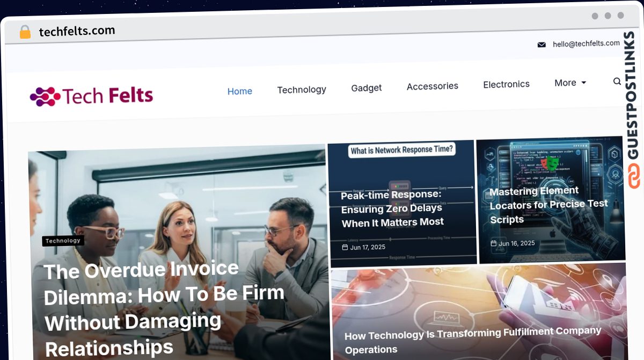
Task: Click the Tech Felts logo
Action: pyautogui.click(x=91, y=96)
